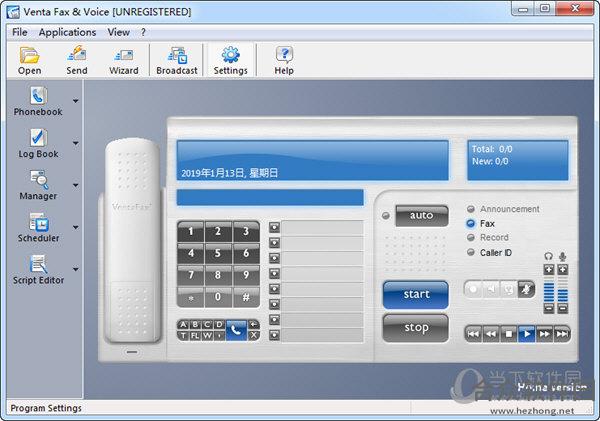Decrease headphone volume with minus button
The width and height of the screenshot is (600, 421).
549,308
